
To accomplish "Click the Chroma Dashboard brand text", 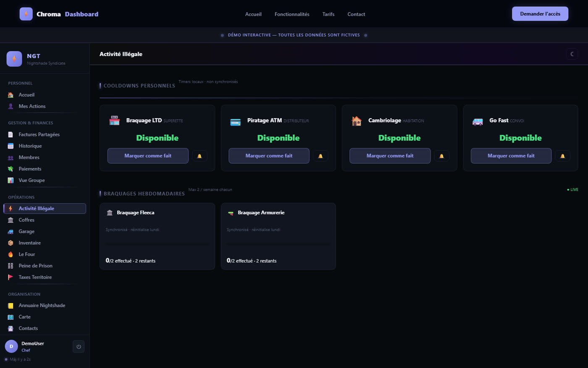I will [x=67, y=14].
